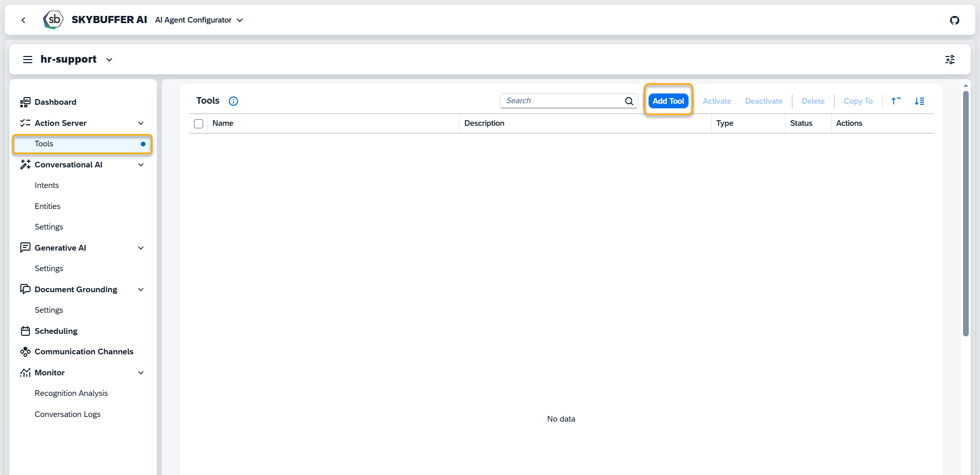Toggle the hamburger sidebar menu
The height and width of the screenshot is (475, 980).
(28, 60)
